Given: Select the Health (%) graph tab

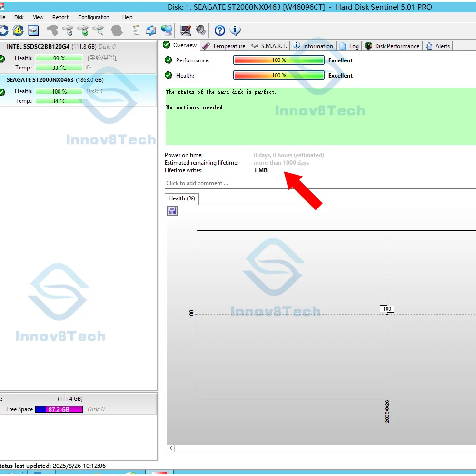Looking at the screenshot, I should pyautogui.click(x=181, y=198).
